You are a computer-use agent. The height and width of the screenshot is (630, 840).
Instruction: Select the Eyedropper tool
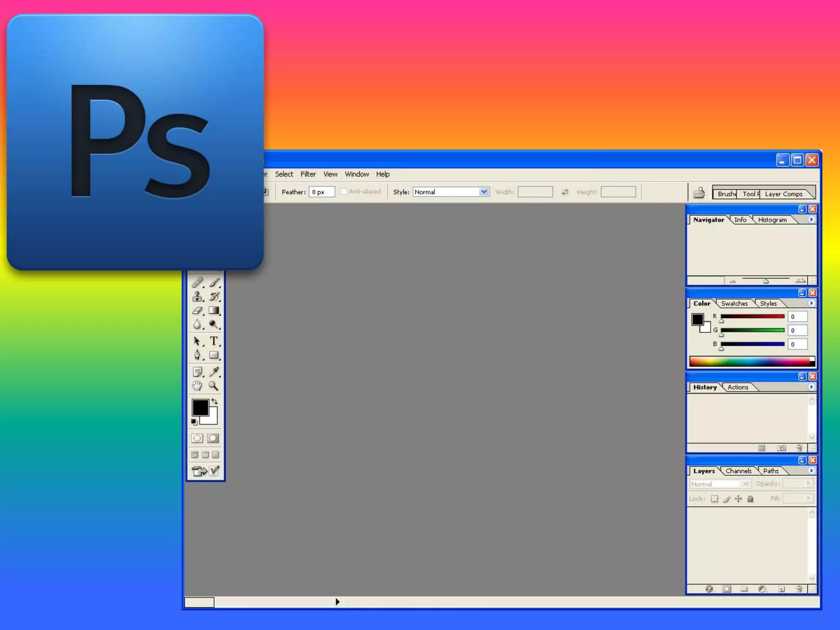tap(214, 372)
